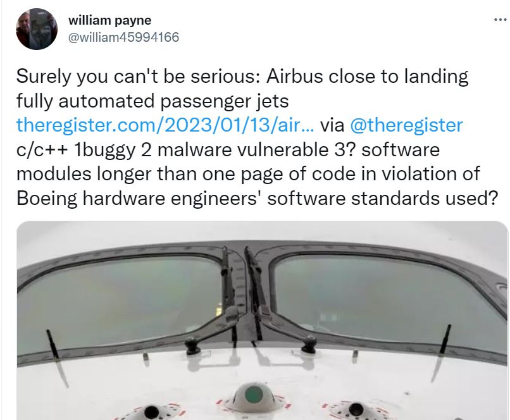
Task: Click the left windshield pane in photo
Action: [117, 300]
